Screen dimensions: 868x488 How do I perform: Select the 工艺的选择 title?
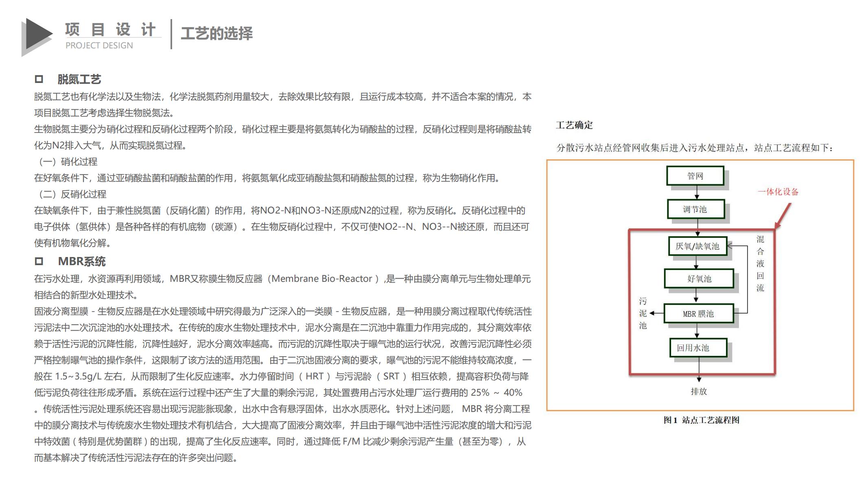(216, 33)
